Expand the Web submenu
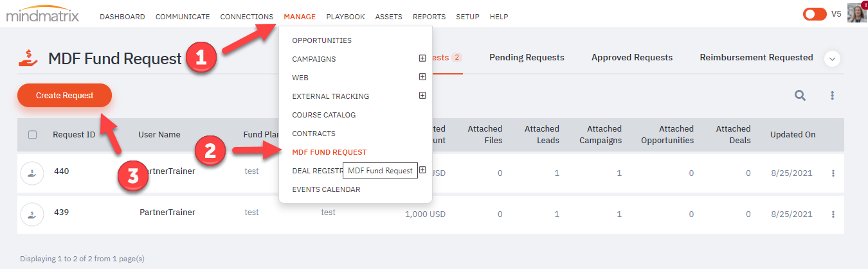This screenshot has width=868, height=269. 422,77
